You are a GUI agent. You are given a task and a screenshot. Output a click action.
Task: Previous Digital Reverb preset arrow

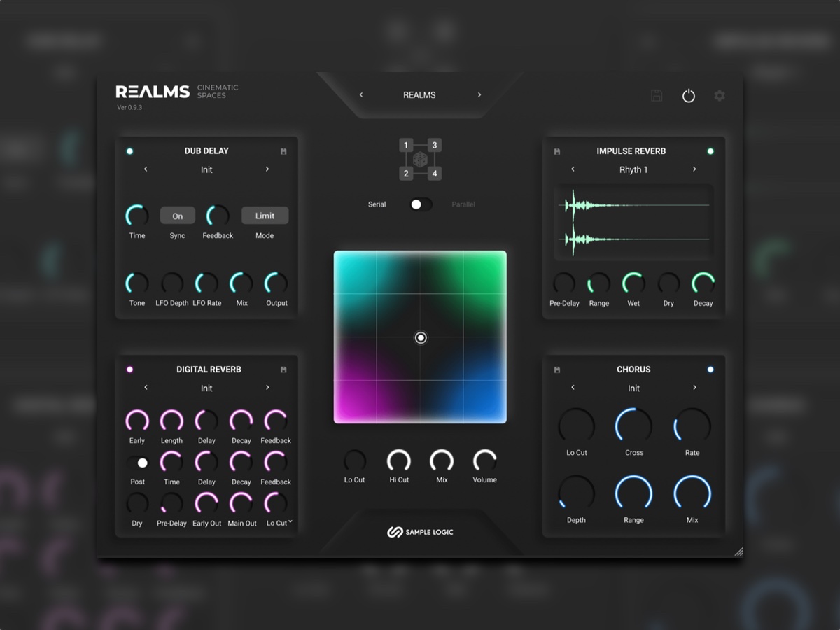point(146,388)
